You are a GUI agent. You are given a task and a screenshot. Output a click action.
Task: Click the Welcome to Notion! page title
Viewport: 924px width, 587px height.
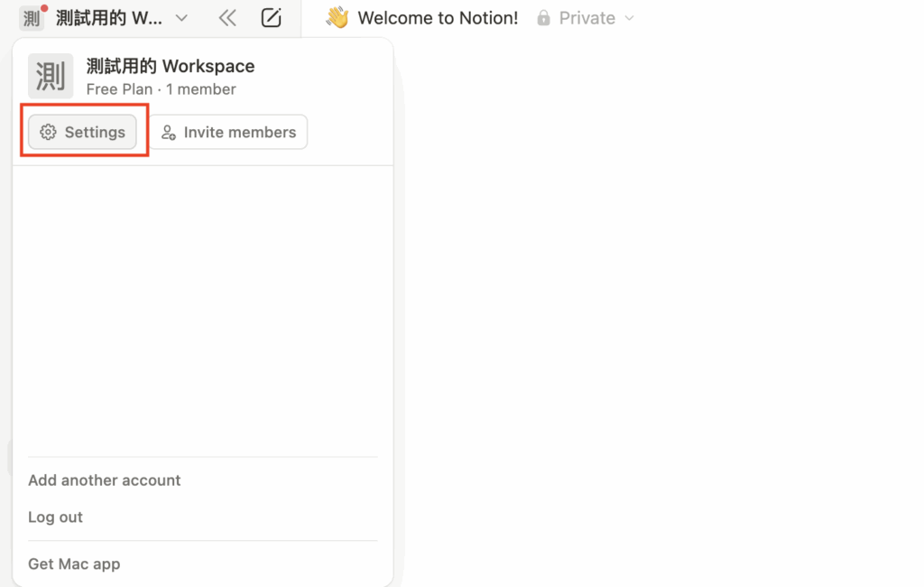point(438,18)
